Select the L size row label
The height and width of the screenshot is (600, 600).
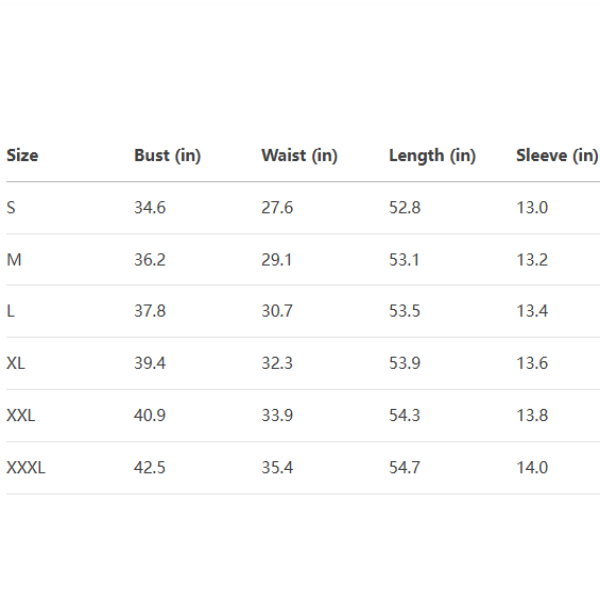point(11,311)
